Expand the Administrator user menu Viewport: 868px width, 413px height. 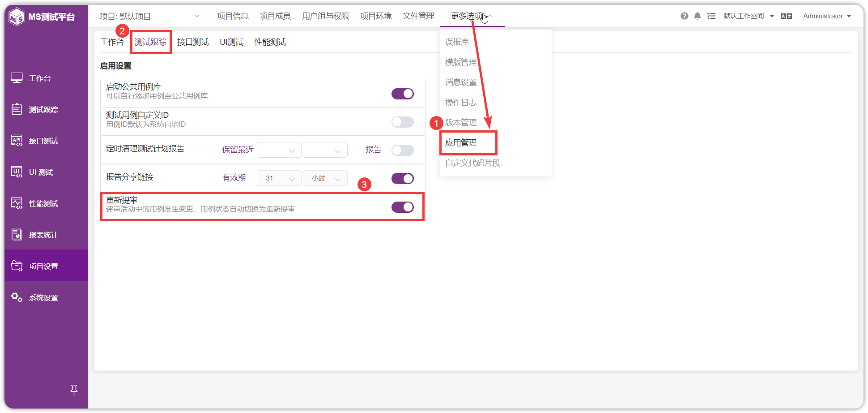(827, 16)
